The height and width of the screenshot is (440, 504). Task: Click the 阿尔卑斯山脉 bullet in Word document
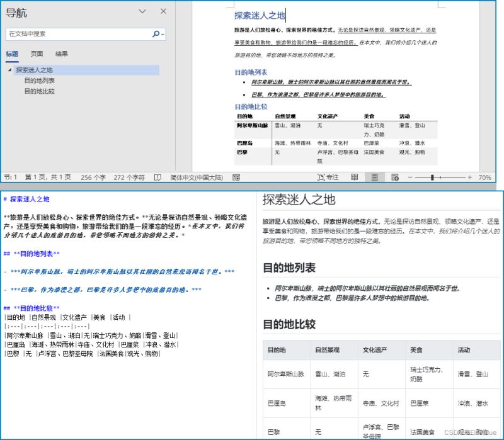(331, 82)
